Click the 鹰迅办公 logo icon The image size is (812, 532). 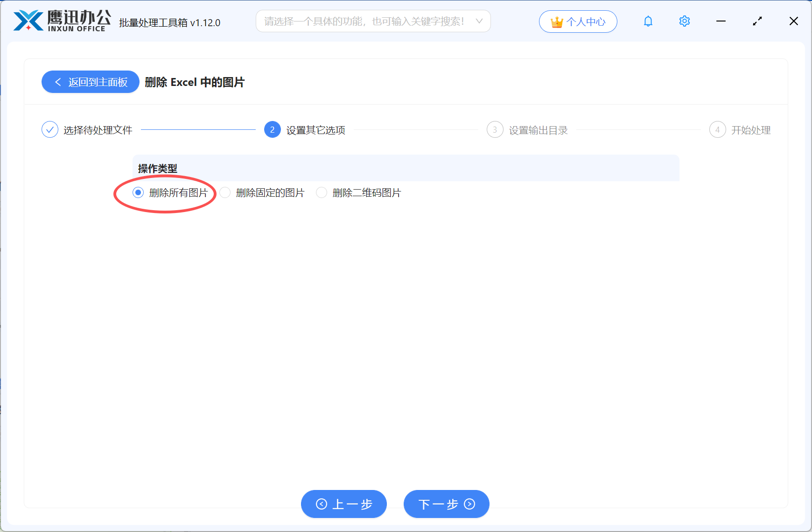coord(26,21)
